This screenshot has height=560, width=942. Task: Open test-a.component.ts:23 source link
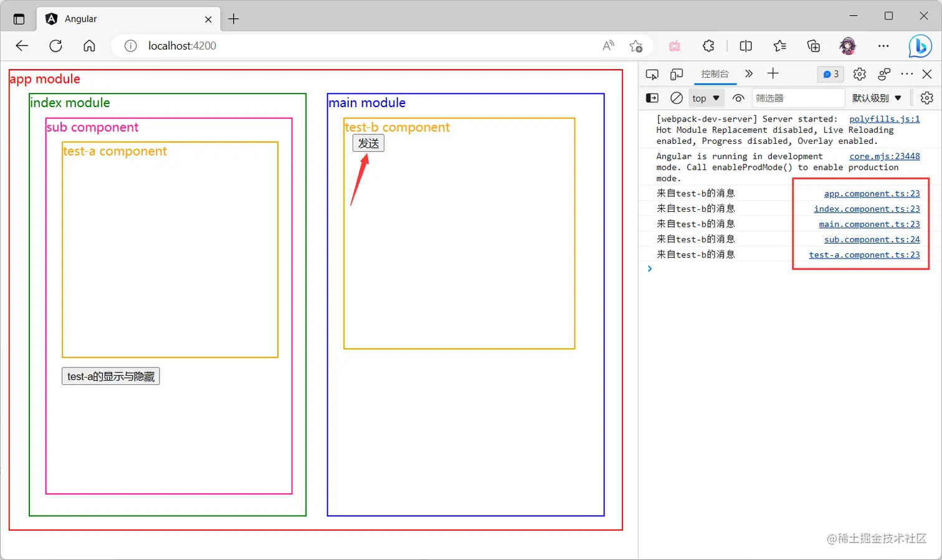point(864,255)
